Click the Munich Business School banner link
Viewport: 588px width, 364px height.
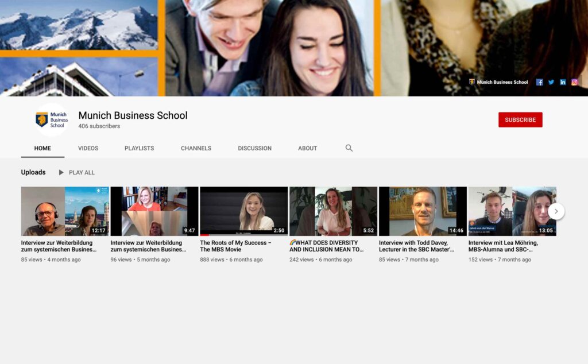pos(498,82)
